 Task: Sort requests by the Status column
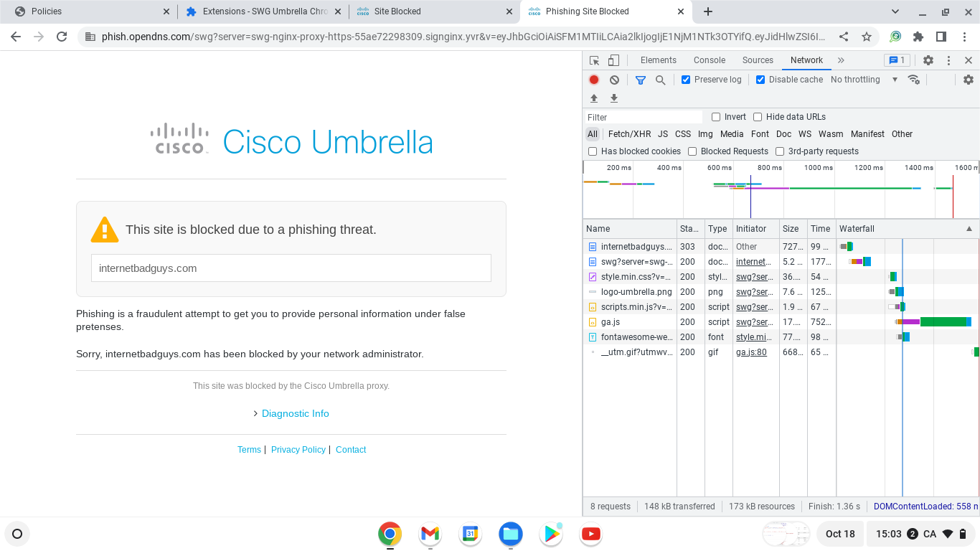click(x=690, y=229)
